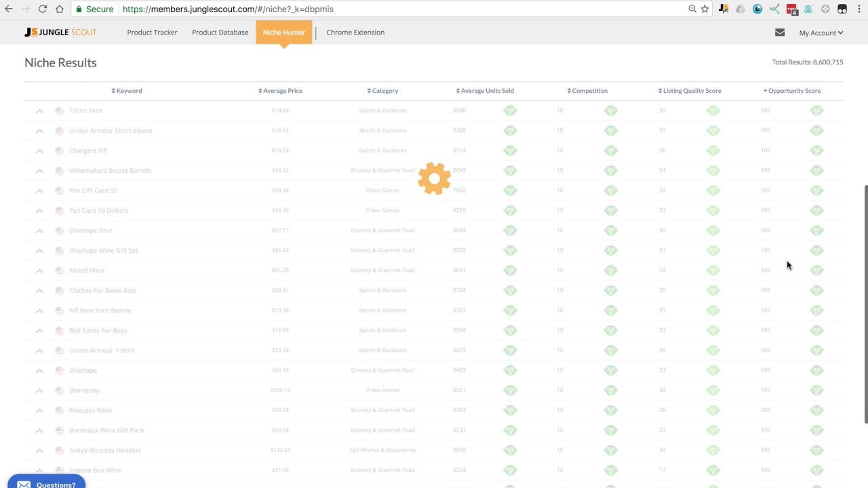Click the US flag beside Mixed Wine

[60, 270]
